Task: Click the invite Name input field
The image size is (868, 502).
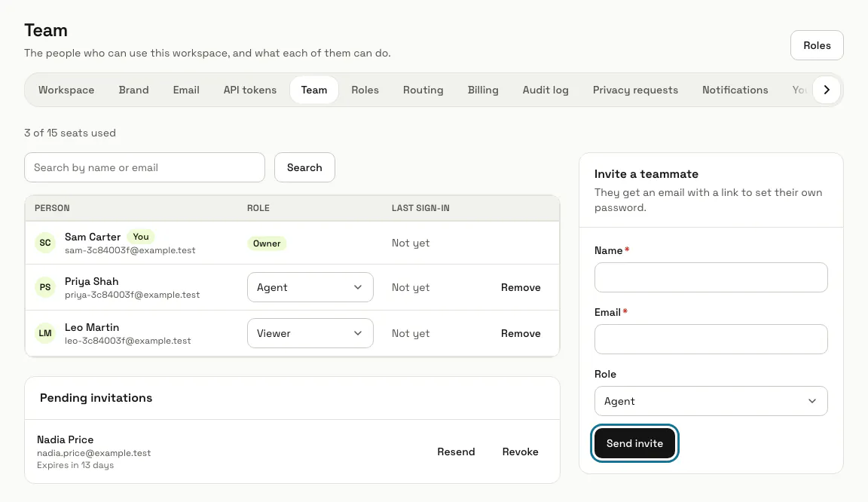Action: pyautogui.click(x=711, y=277)
